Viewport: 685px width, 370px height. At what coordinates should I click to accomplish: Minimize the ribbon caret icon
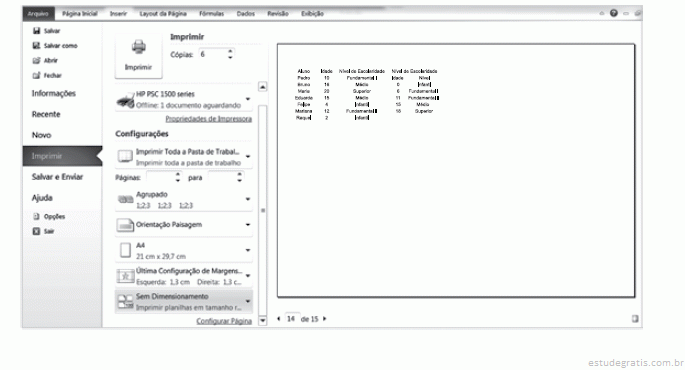(602, 14)
